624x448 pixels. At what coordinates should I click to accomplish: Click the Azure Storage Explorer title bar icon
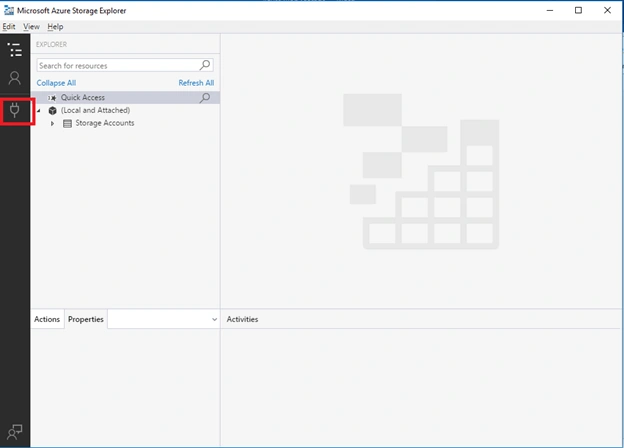pos(8,10)
